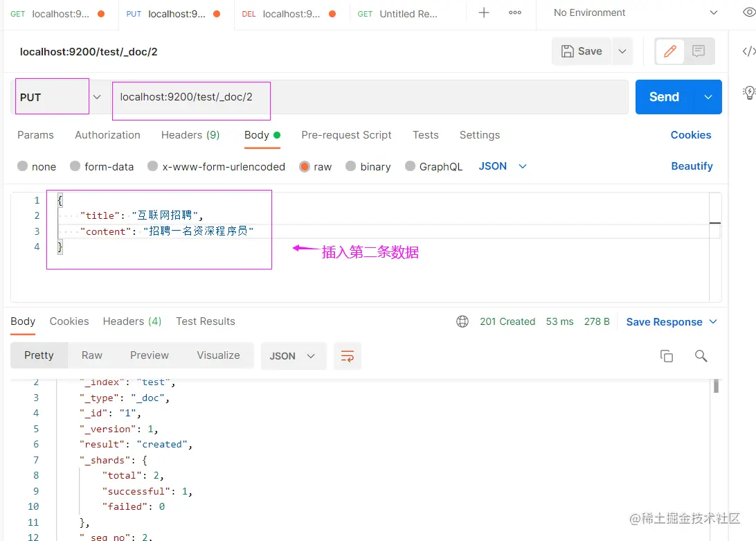Expand the Save Response dropdown
The image size is (756, 541).
coord(713,321)
